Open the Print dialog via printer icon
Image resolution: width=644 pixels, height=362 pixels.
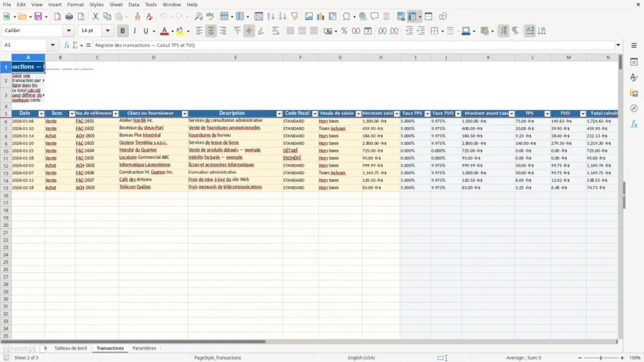(x=69, y=16)
